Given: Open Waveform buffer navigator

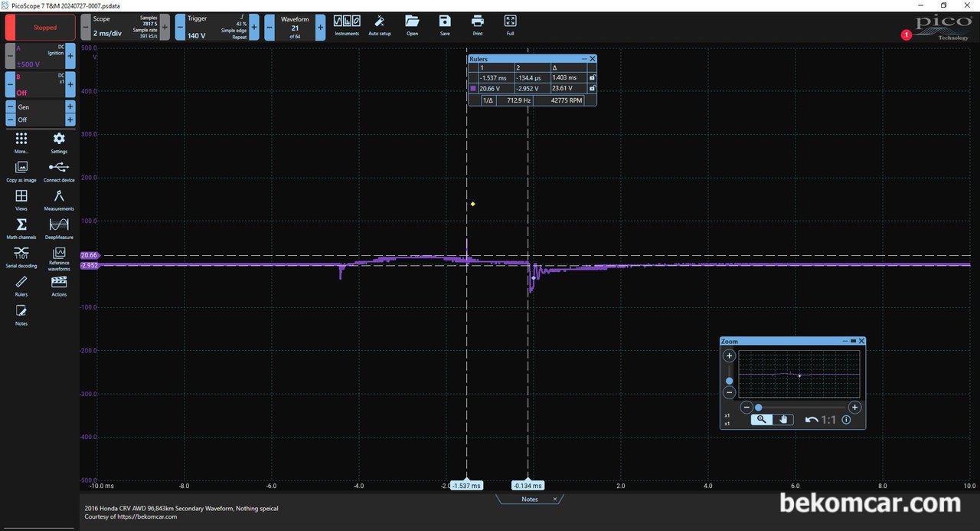Looking at the screenshot, I should coord(295,28).
